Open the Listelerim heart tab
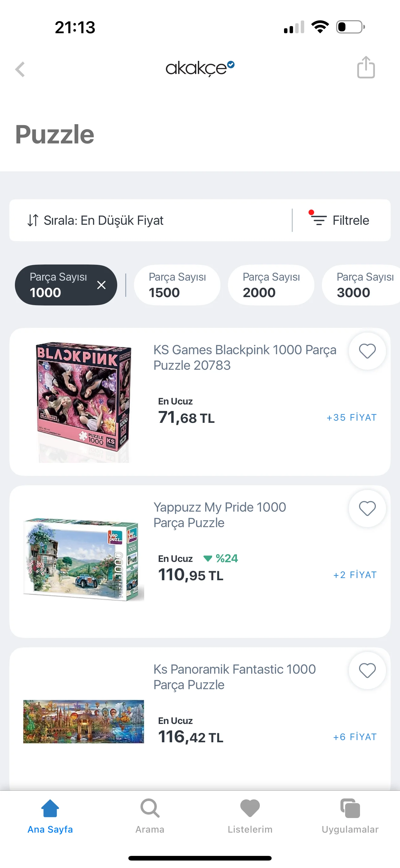 250,816
